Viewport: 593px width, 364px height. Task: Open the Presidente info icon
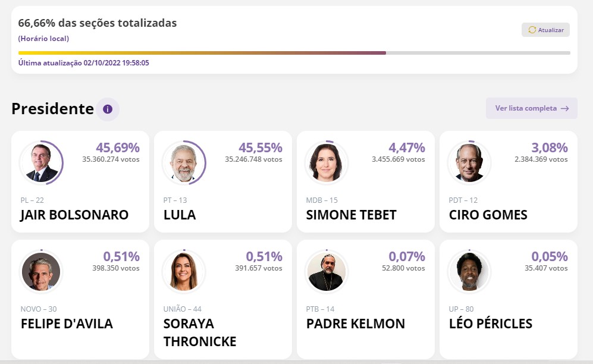pyautogui.click(x=108, y=109)
